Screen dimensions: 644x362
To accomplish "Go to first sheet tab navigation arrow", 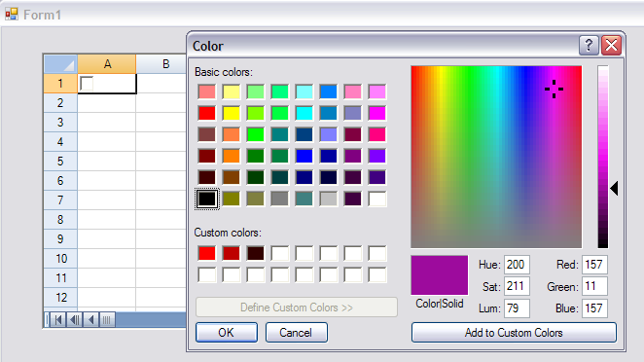I will point(58,320).
